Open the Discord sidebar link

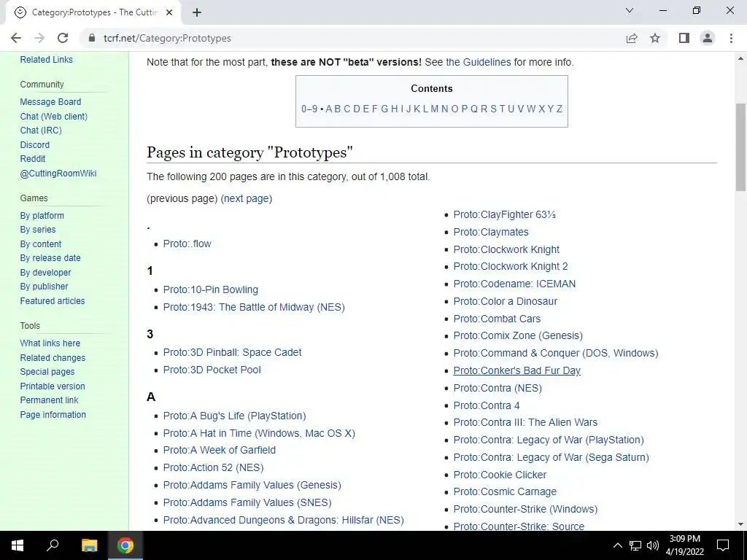pos(35,145)
